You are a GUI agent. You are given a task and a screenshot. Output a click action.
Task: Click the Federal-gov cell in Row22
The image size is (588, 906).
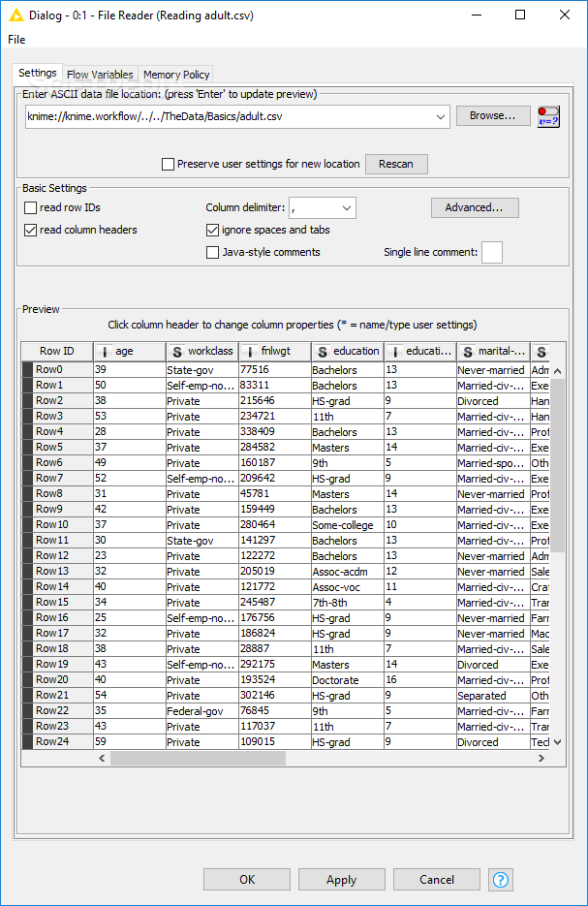pyautogui.click(x=202, y=711)
